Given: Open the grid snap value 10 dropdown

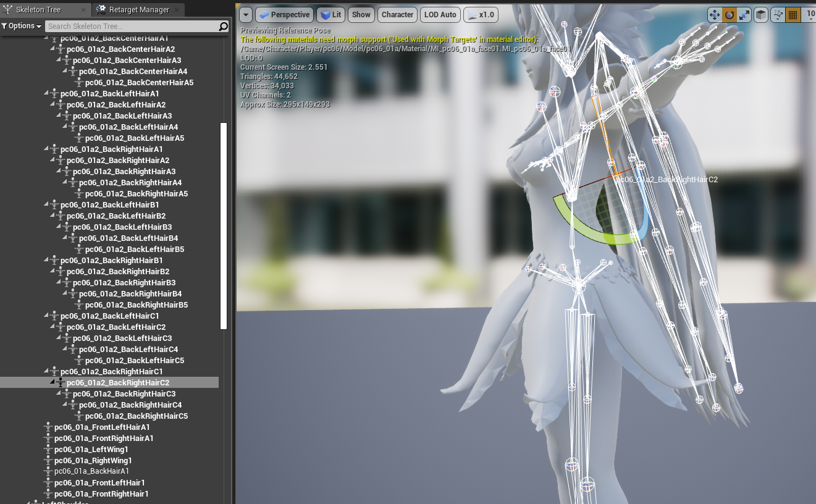Looking at the screenshot, I should [809, 15].
